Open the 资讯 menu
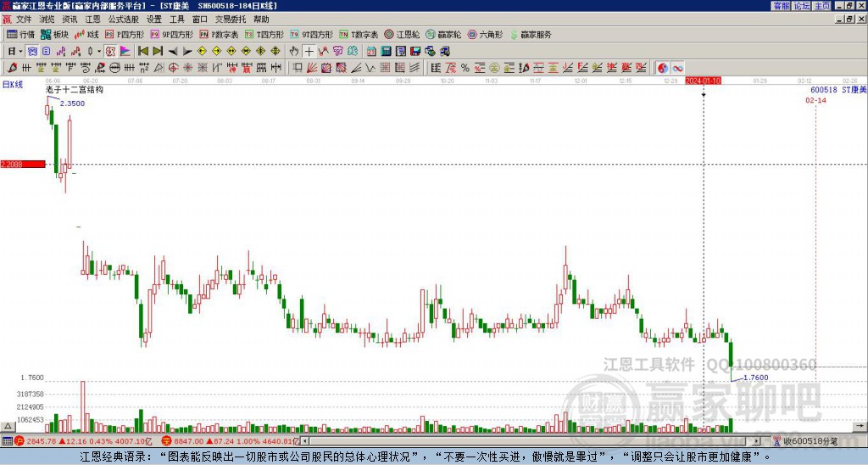 click(x=70, y=20)
